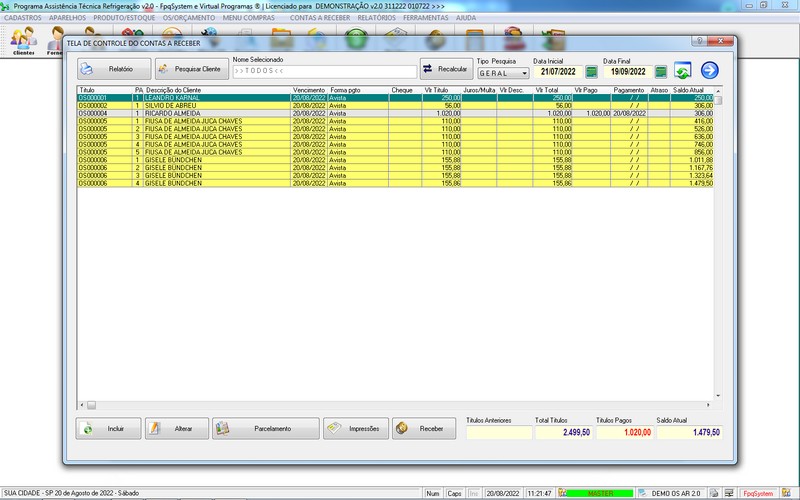
Task: Click the help question mark button in dialog title
Action: (699, 41)
